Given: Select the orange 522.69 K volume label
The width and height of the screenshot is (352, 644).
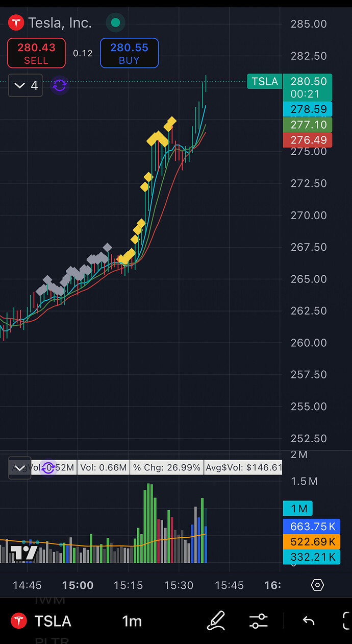Looking at the screenshot, I should tap(312, 541).
